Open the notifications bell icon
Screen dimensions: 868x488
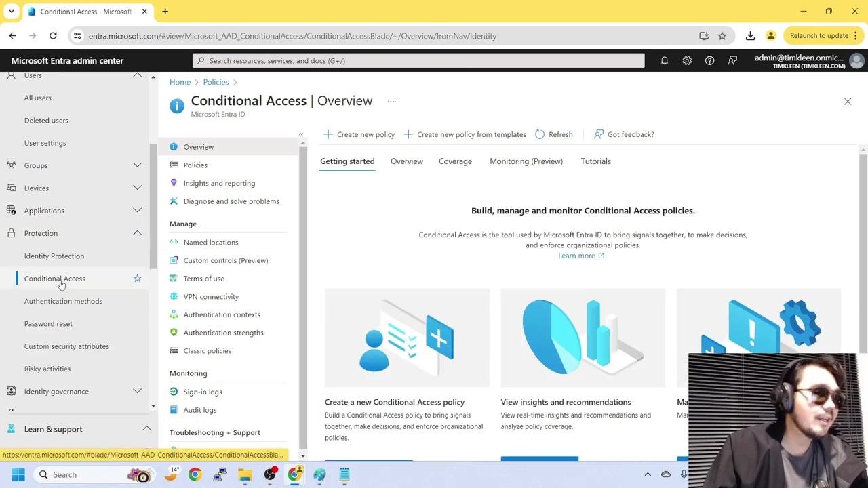[x=664, y=60]
